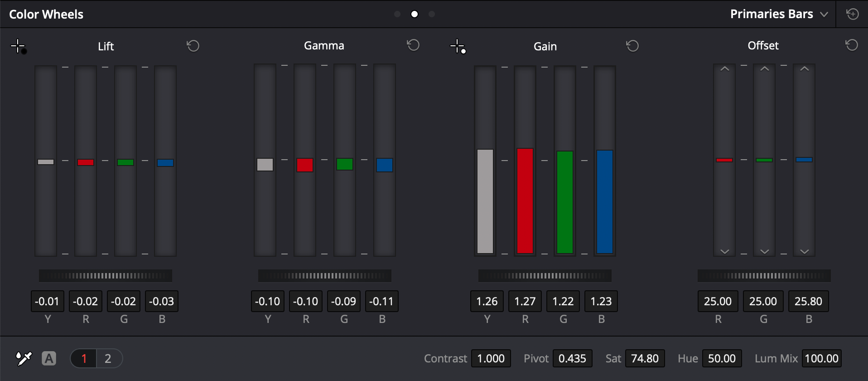Screen dimensions: 868x381
Task: Select the Gain B value 1.23
Action: tap(601, 301)
